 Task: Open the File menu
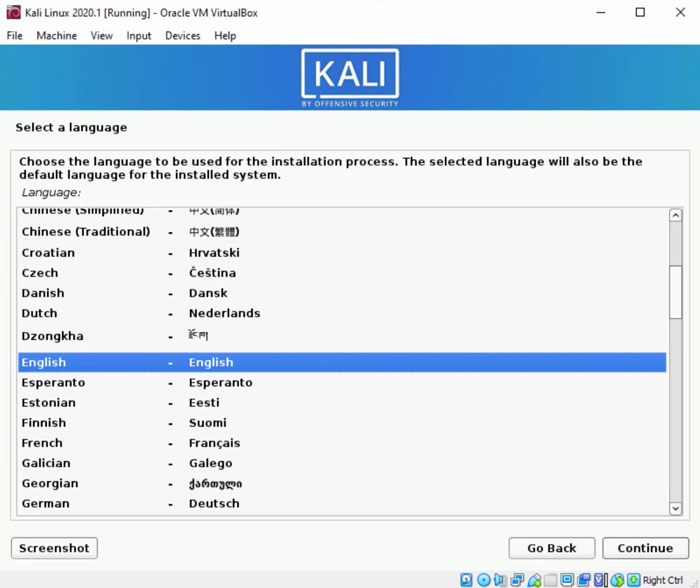(x=15, y=35)
